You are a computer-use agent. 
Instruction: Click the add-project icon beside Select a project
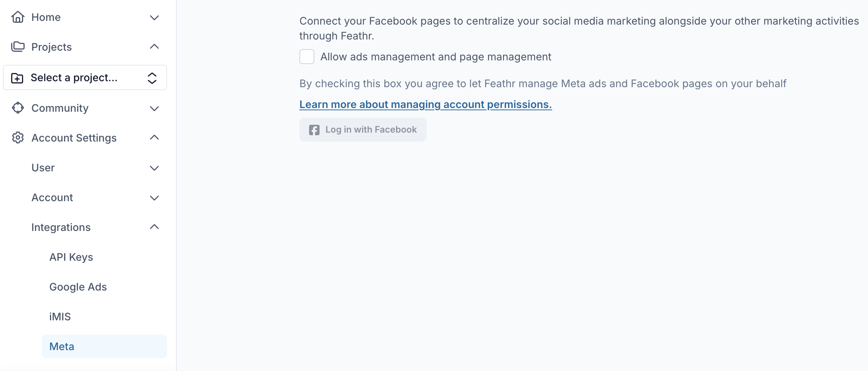[17, 78]
